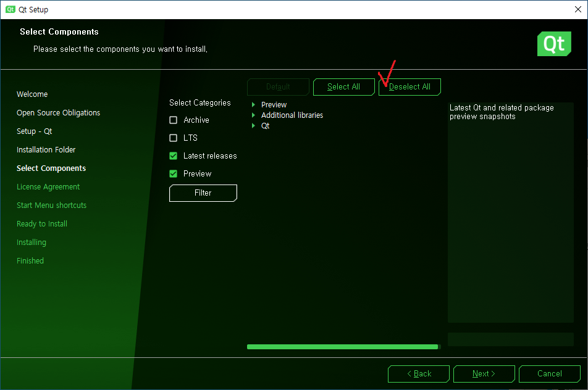
Task: Go Back to the previous page
Action: click(419, 374)
